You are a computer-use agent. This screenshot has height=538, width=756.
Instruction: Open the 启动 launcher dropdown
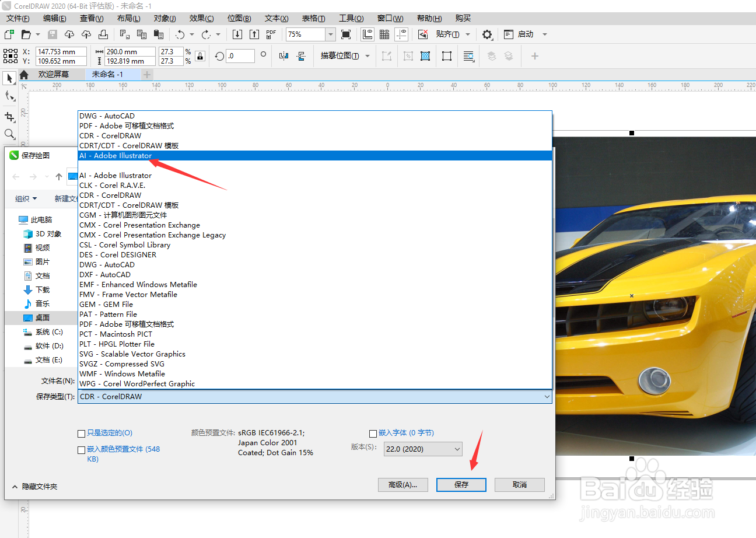point(545,34)
